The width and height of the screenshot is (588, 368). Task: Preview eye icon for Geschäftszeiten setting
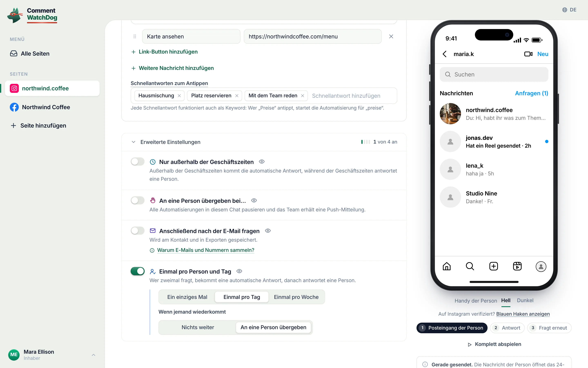click(262, 162)
